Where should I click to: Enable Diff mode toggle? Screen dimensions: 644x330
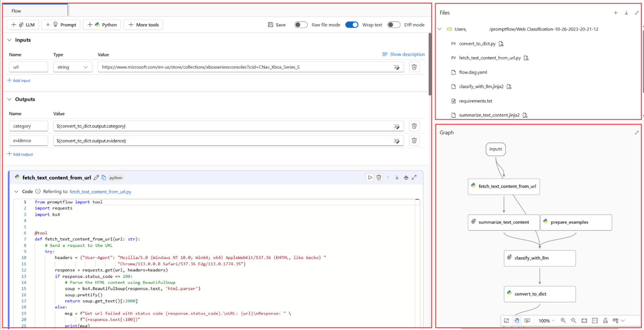394,25
